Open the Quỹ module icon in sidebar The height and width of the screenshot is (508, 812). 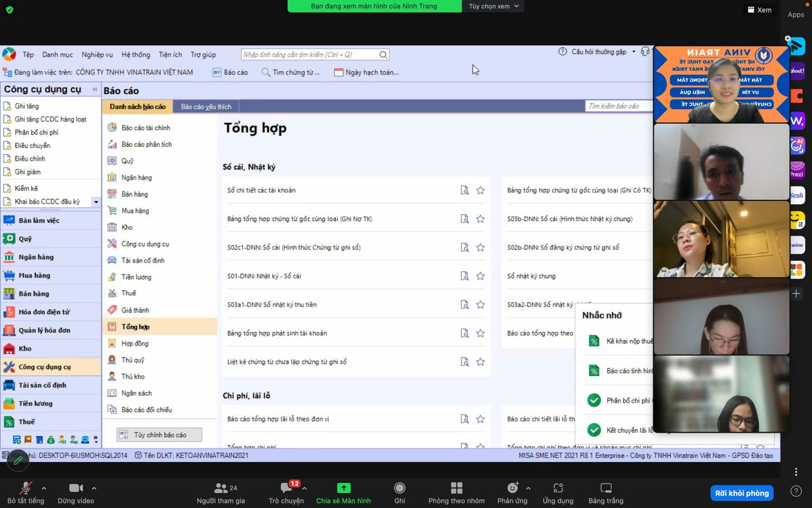tap(9, 239)
